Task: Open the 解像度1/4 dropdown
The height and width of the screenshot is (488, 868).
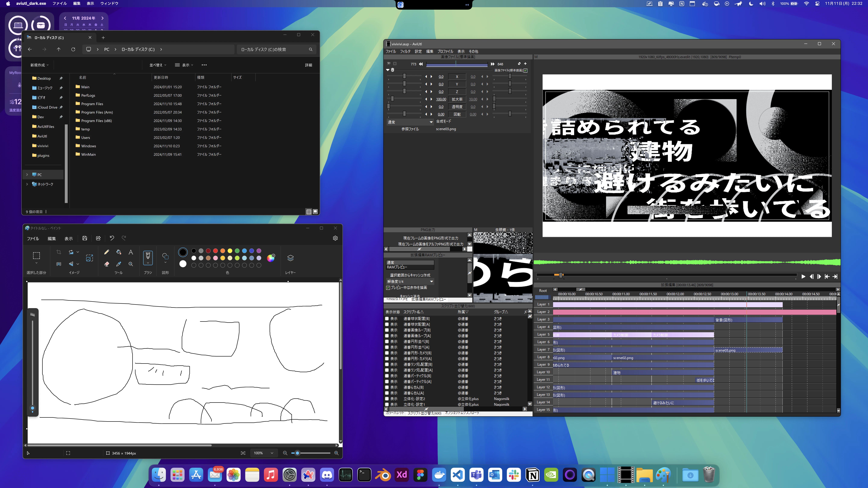Action: 410,281
